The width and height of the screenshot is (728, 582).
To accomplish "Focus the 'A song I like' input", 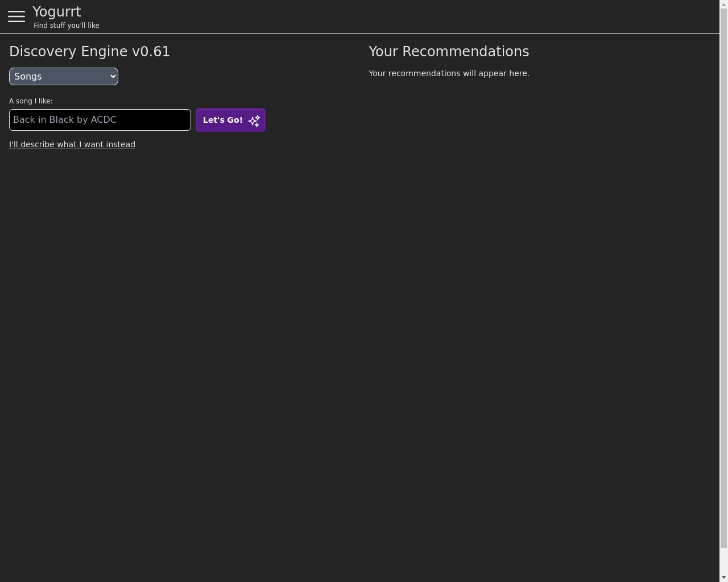I will tap(100, 120).
